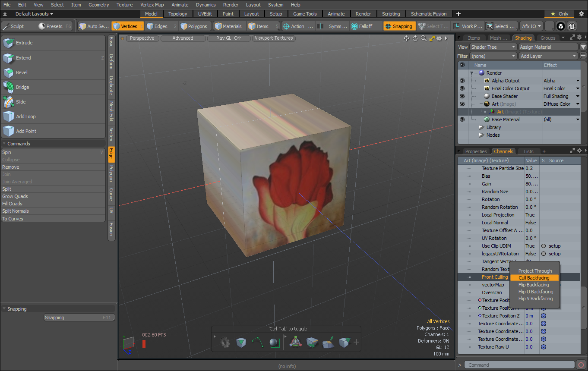
Task: Click the Unity icon in toolbar
Action: tap(560, 26)
